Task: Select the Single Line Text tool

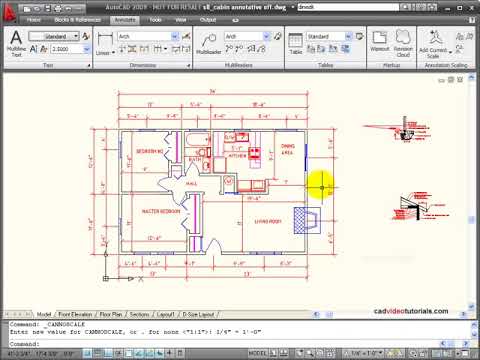Action: click(34, 49)
